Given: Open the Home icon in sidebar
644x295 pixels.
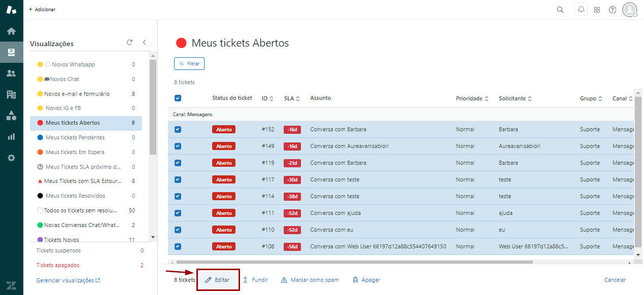Looking at the screenshot, I should [x=11, y=31].
